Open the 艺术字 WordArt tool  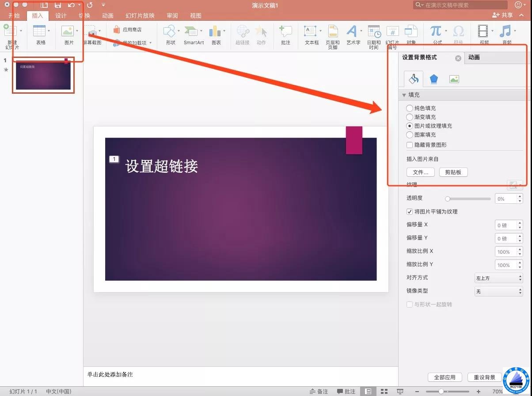click(x=352, y=32)
